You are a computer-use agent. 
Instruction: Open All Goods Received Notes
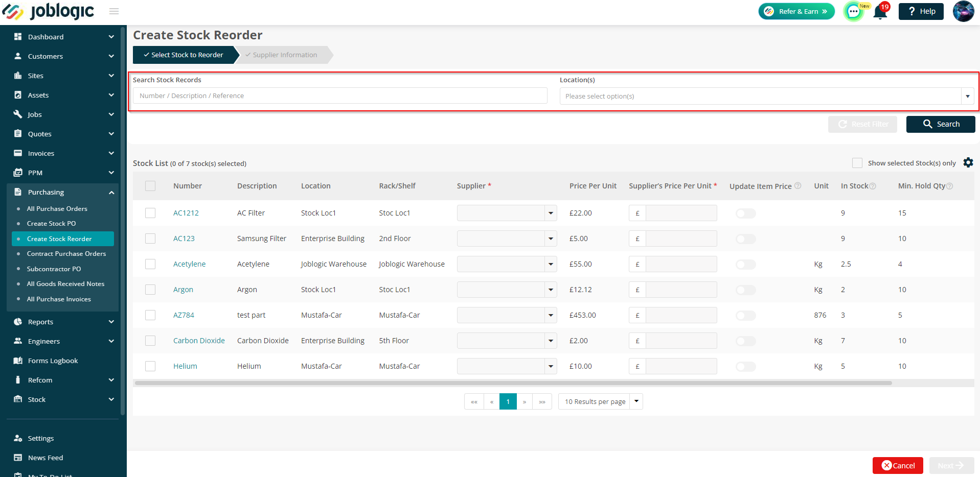pyautogui.click(x=65, y=283)
